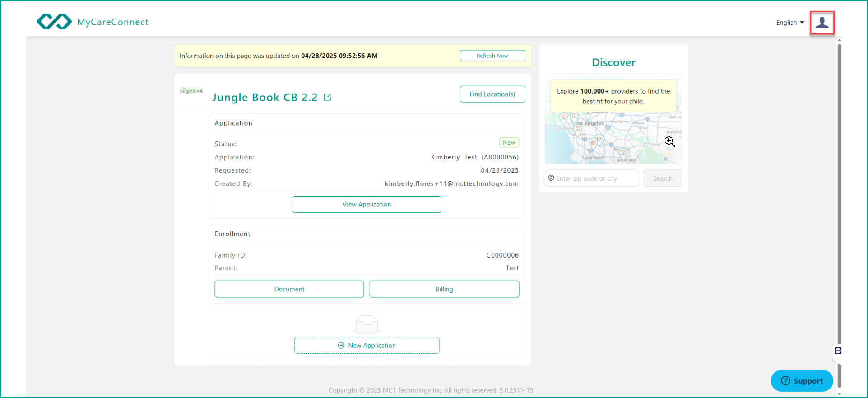Click the MyCareConnect logo
This screenshot has height=398, width=868.
point(93,22)
